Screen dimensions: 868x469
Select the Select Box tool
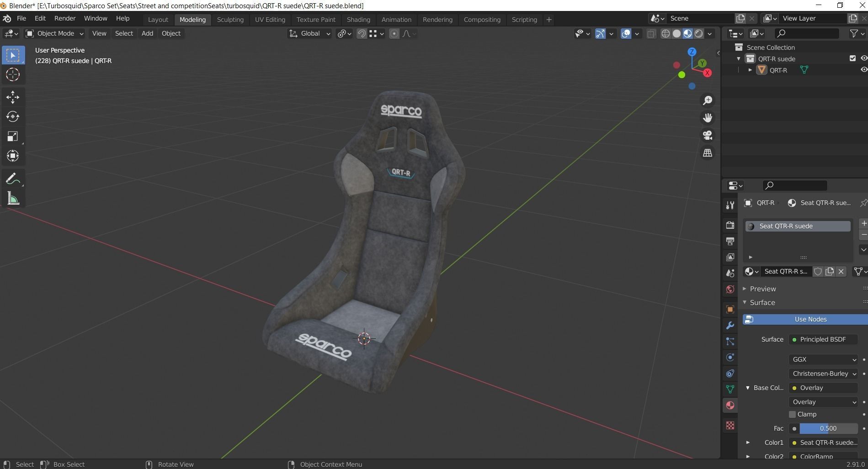pos(13,55)
